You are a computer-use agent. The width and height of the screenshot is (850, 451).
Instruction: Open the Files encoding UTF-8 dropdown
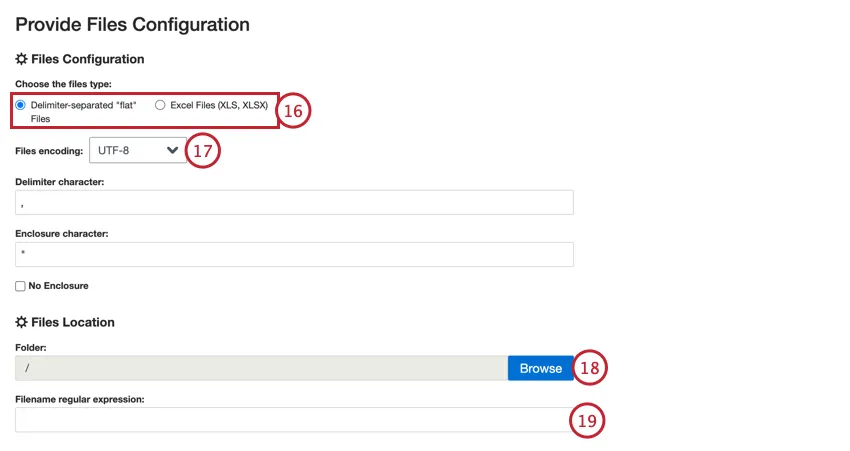(x=136, y=151)
